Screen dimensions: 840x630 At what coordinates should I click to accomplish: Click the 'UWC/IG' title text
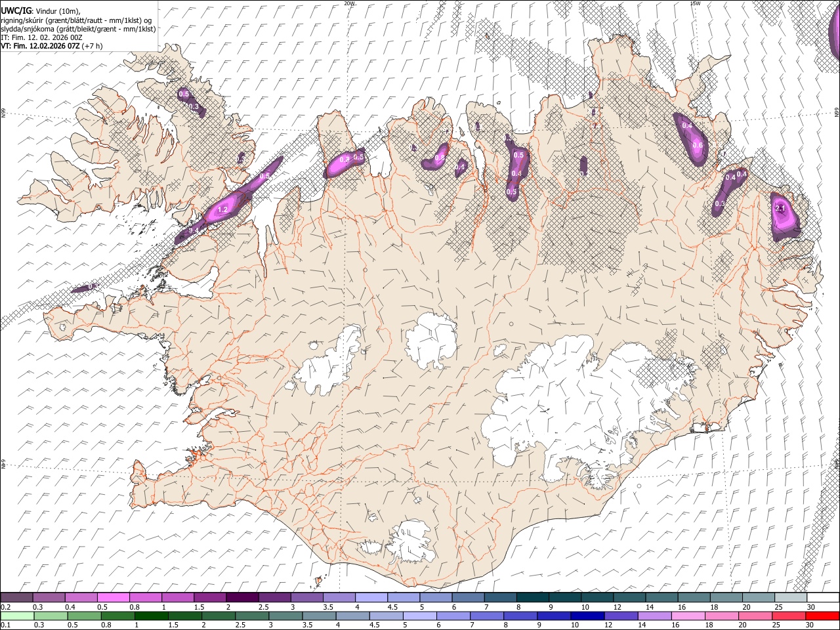[16, 11]
